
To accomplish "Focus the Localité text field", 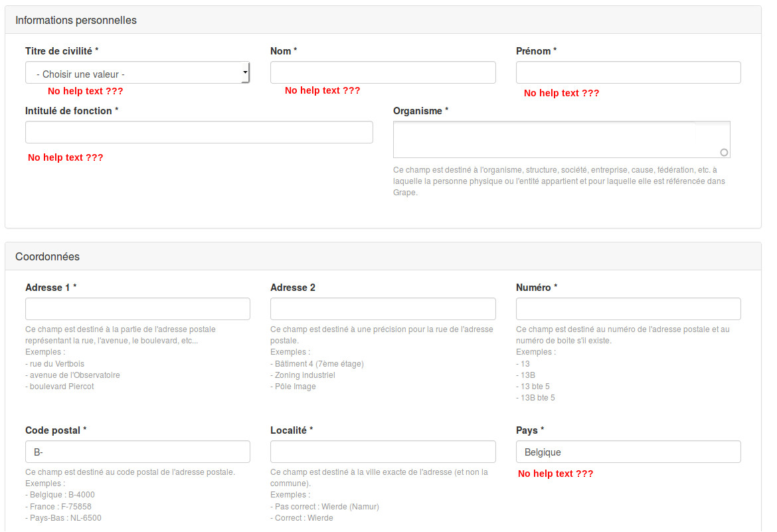I will [383, 452].
